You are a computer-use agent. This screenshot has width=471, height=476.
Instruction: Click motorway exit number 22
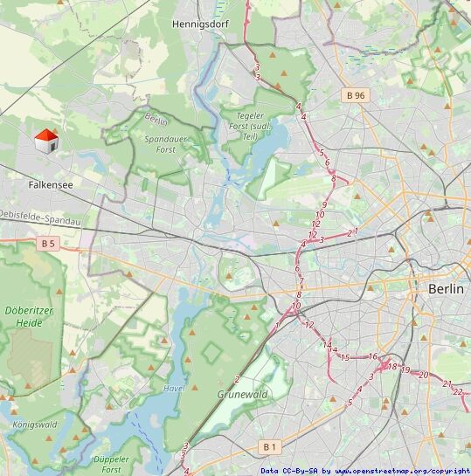click(458, 392)
